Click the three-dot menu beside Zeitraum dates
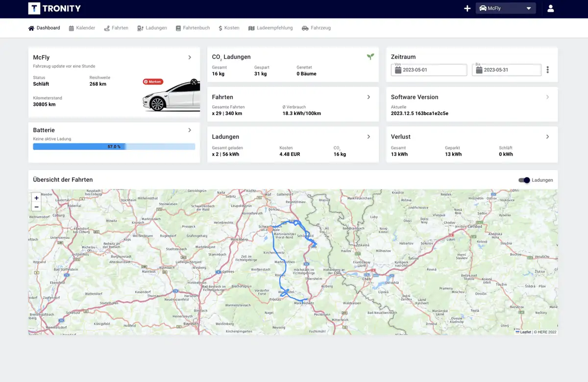Viewport: 588px width, 382px height. 547,70
